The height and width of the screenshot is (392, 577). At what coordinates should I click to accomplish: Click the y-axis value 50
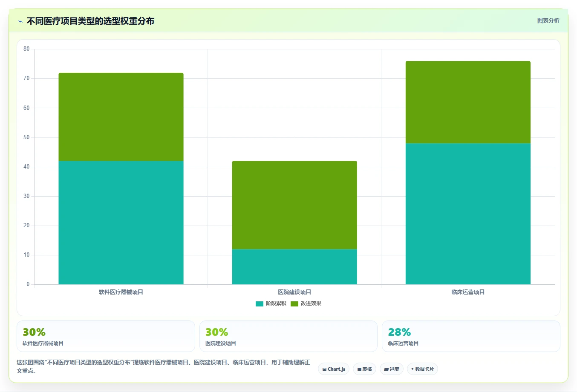(x=26, y=137)
